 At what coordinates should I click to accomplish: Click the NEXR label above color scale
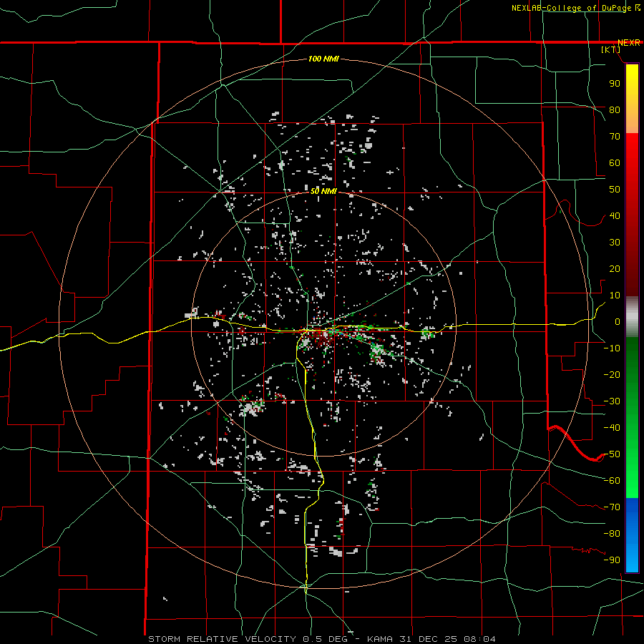pos(629,43)
